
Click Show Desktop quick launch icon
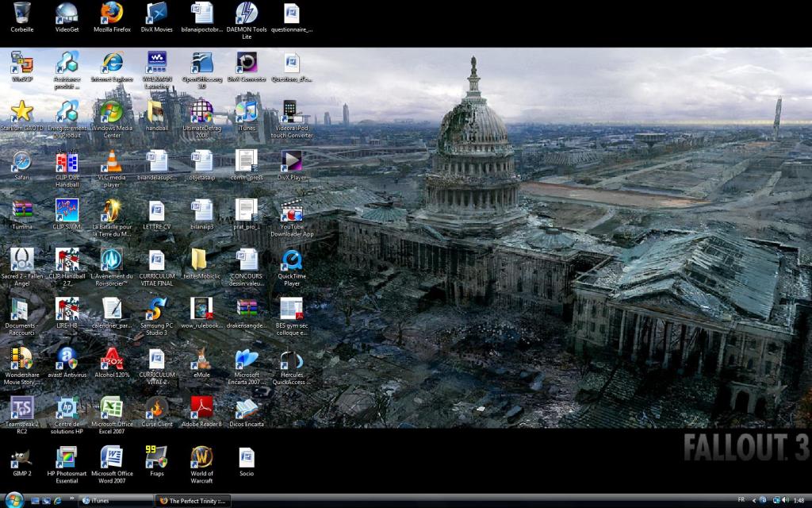click(x=35, y=501)
